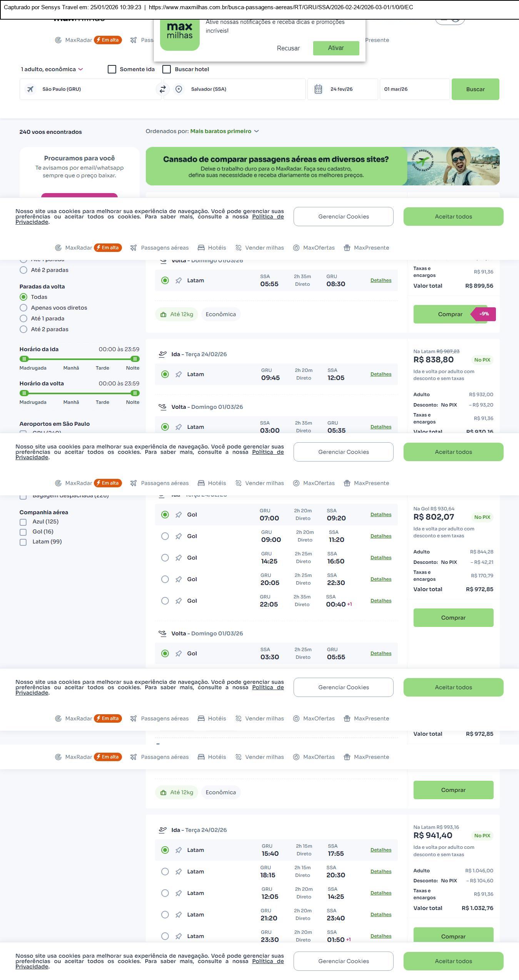This screenshot has height=980, width=519.
Task: Open Detalhes for the Gol 20:05 flight
Action: click(x=380, y=579)
